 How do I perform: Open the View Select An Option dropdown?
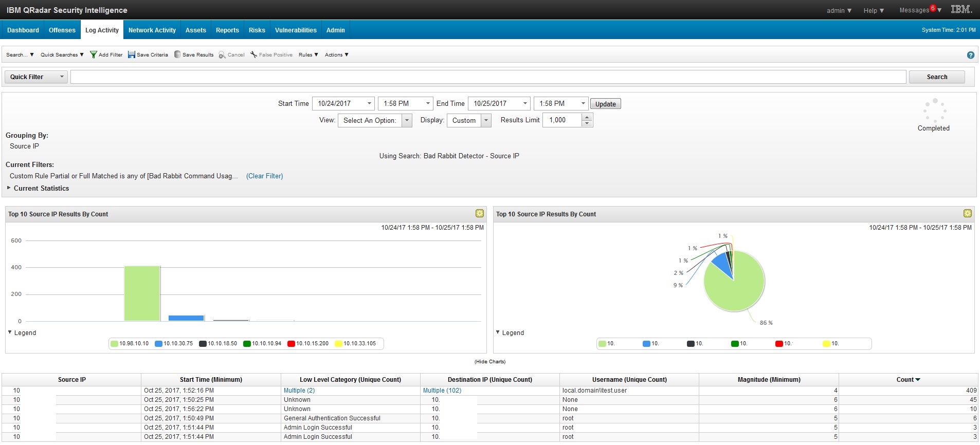375,120
